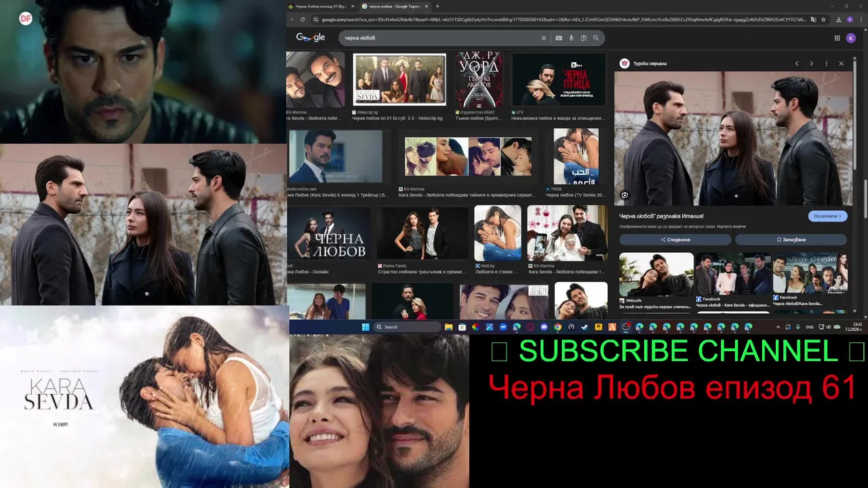The height and width of the screenshot is (488, 868).
Task: Click the 'Споделяне' share button
Action: pyautogui.click(x=675, y=239)
